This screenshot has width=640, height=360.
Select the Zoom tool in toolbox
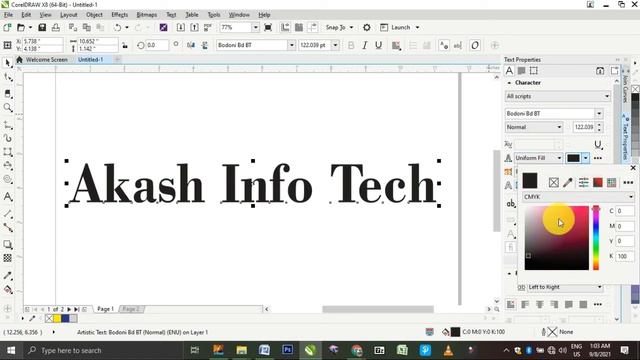point(8,108)
